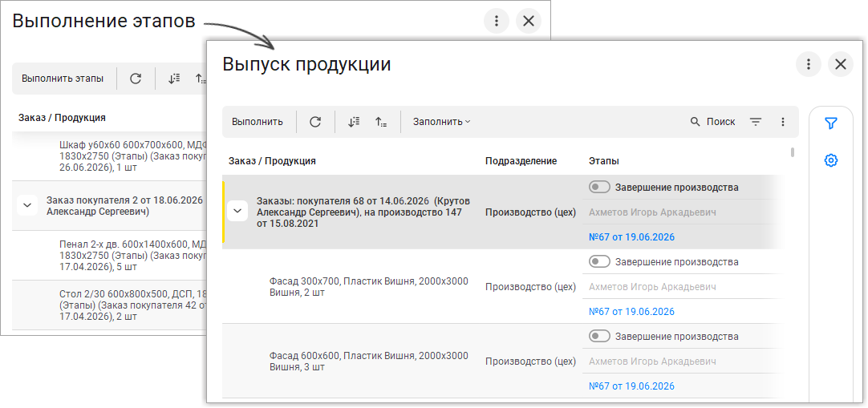
Task: Click Производство (цех) for Фасад 300x700
Action: tap(530, 287)
